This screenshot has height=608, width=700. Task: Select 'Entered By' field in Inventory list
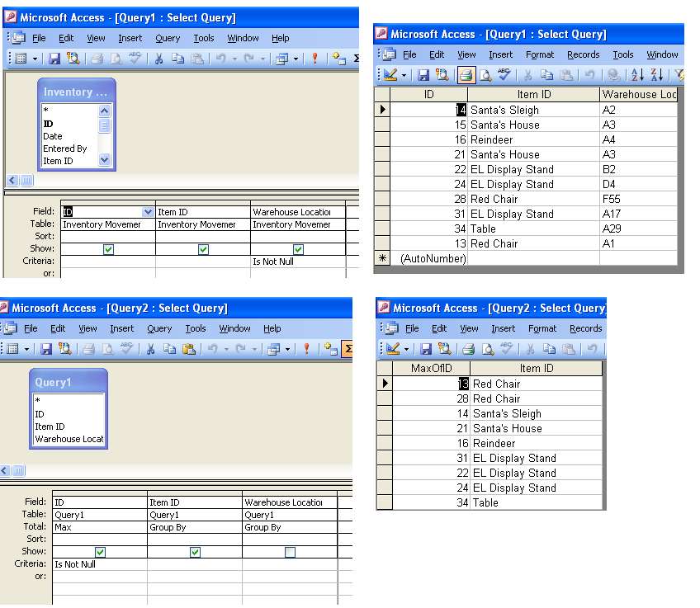pos(64,148)
